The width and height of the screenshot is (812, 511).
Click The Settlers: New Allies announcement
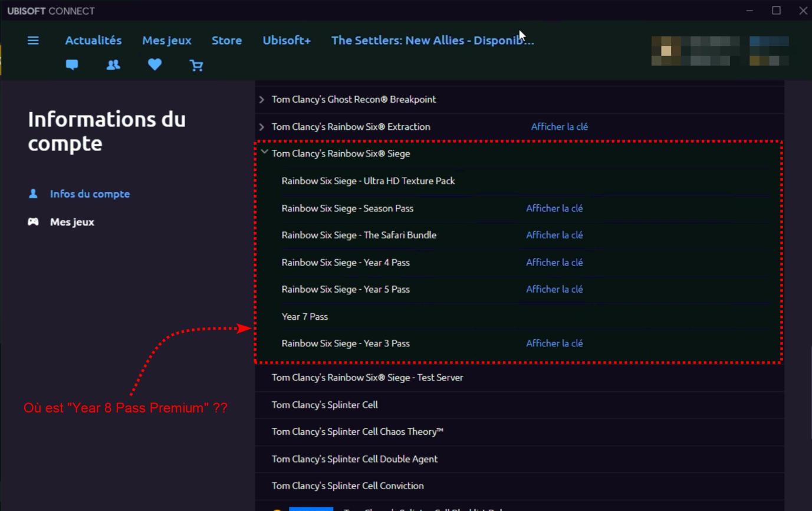[432, 40]
